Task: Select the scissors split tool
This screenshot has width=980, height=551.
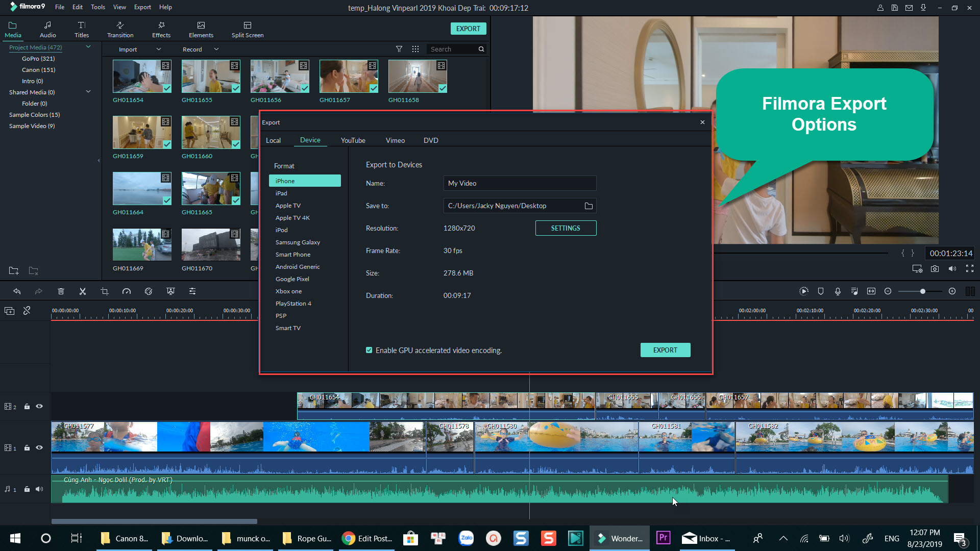Action: pos(83,291)
